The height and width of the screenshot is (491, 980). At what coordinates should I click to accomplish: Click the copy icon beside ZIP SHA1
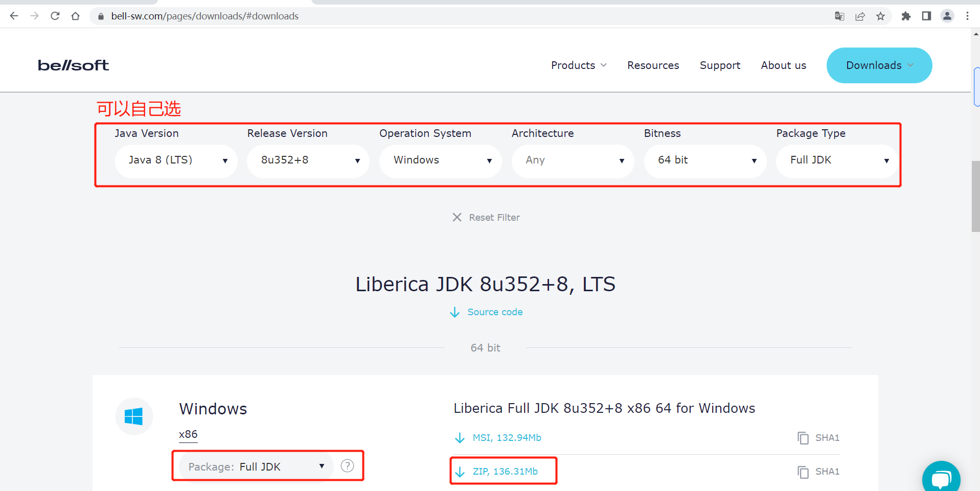point(803,472)
